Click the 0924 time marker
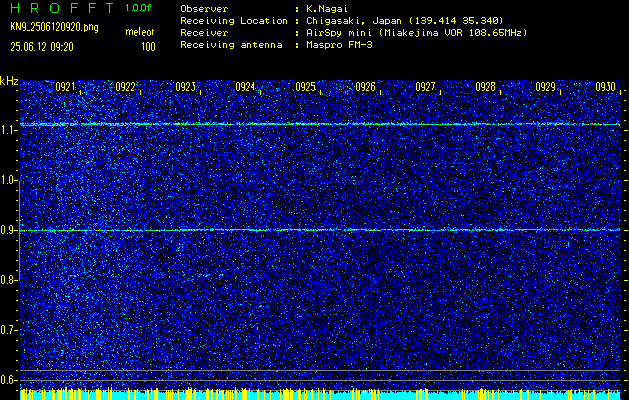 (245, 87)
